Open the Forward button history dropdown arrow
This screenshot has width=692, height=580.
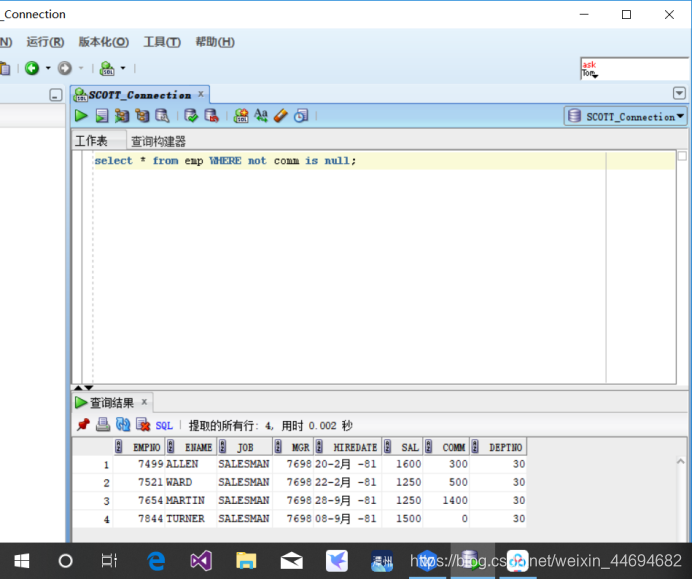point(81,68)
